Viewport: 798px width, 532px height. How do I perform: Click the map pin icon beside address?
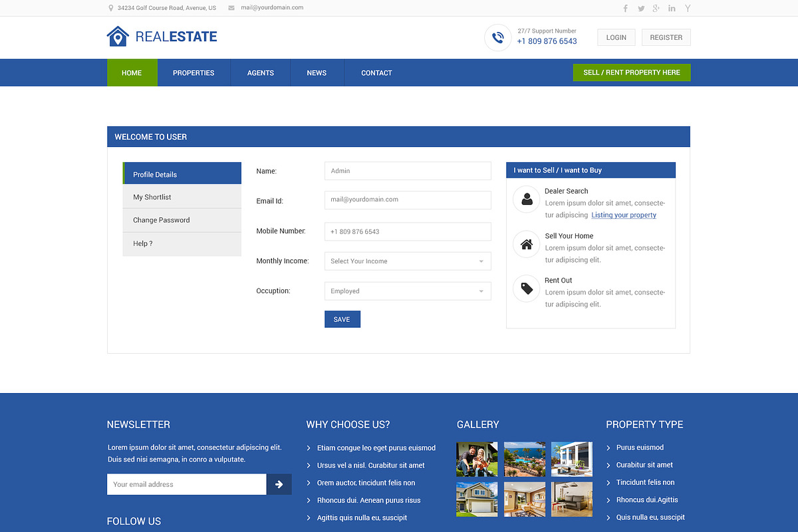pos(110,8)
